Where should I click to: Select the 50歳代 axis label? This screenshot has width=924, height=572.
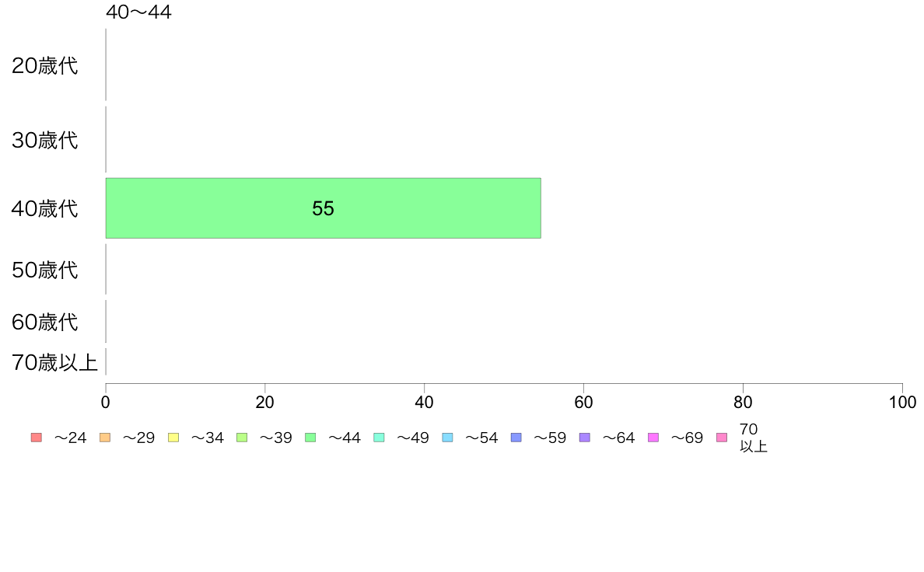[45, 270]
